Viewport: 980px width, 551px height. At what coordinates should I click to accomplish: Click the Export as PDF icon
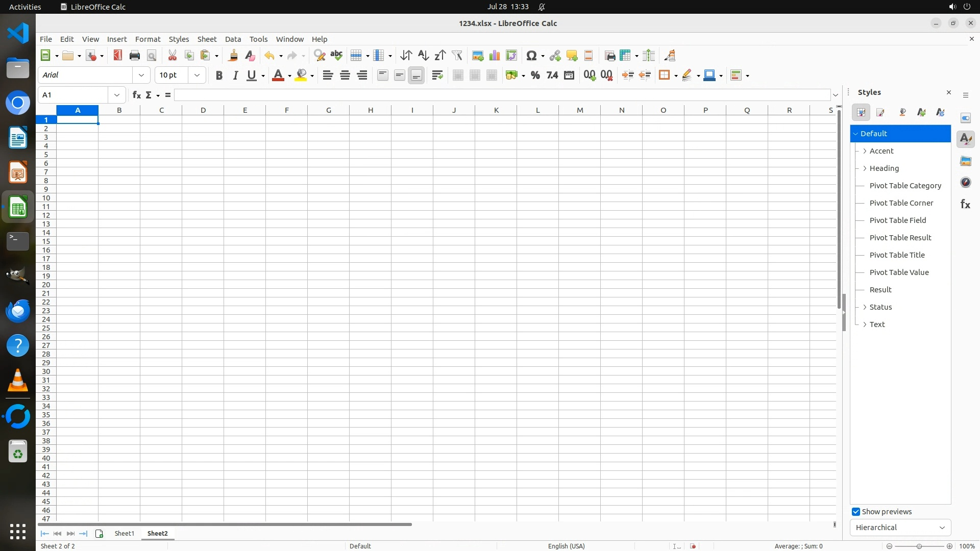(x=118, y=56)
